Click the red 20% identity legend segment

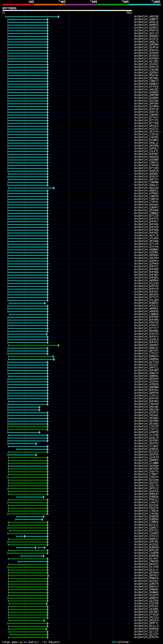18,5
